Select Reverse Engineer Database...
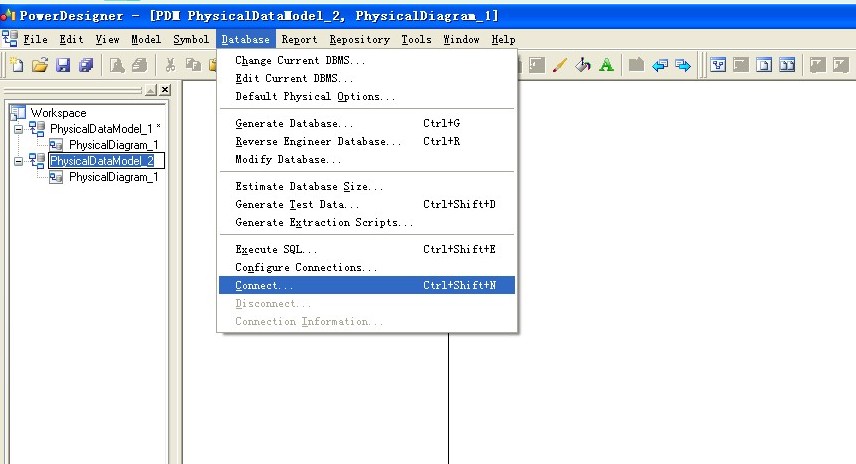This screenshot has width=856, height=464. (367, 141)
